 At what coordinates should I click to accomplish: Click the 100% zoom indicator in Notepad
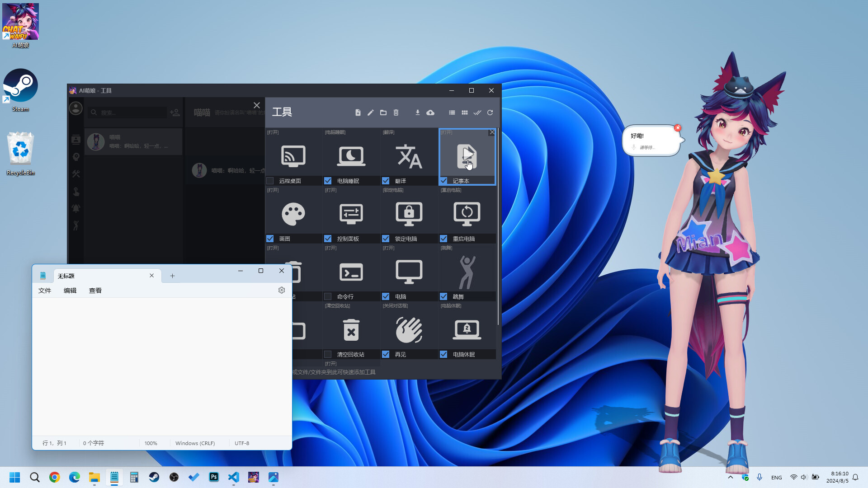click(151, 443)
